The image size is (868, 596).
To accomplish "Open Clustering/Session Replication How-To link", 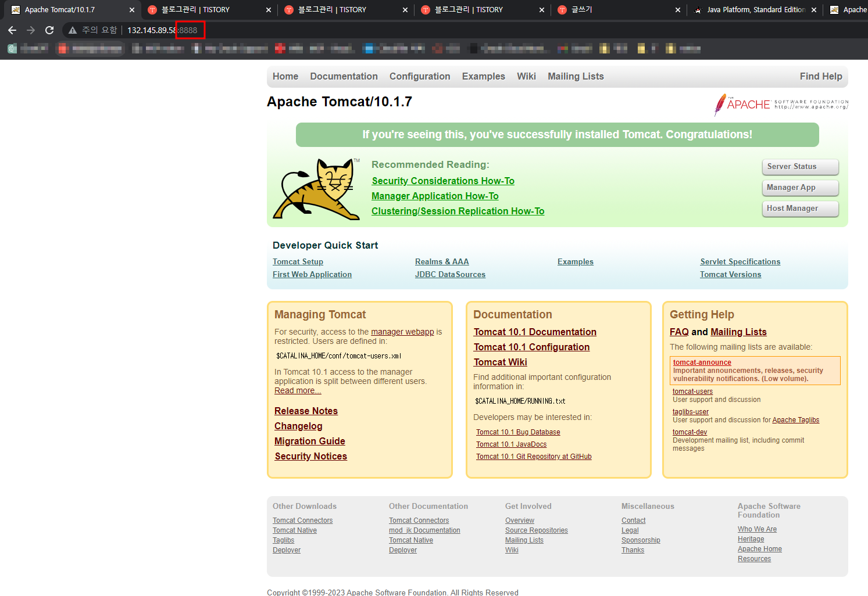I will tap(458, 211).
